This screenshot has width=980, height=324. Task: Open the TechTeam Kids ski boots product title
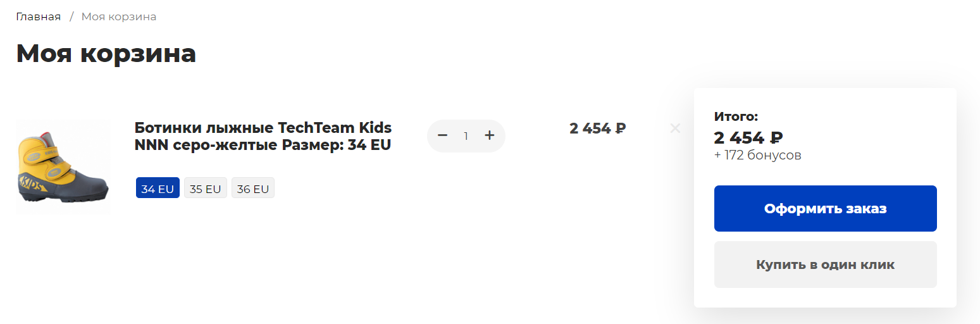pyautogui.click(x=263, y=136)
